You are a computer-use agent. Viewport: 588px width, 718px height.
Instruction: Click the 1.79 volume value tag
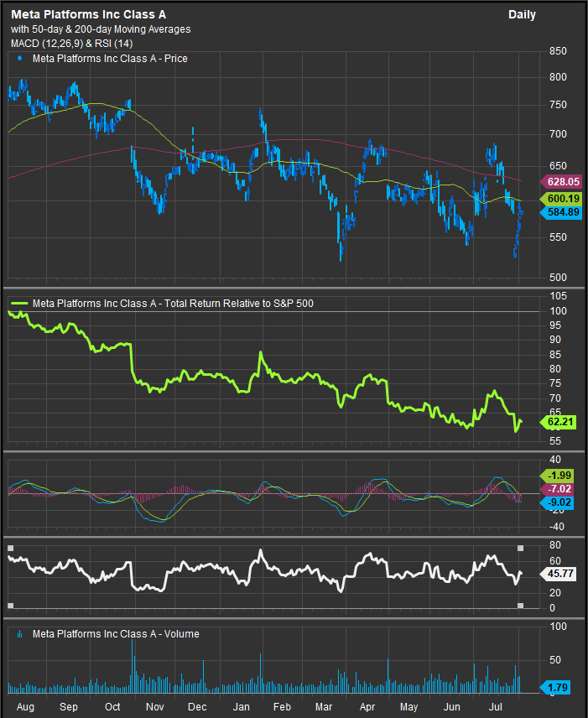(555, 687)
